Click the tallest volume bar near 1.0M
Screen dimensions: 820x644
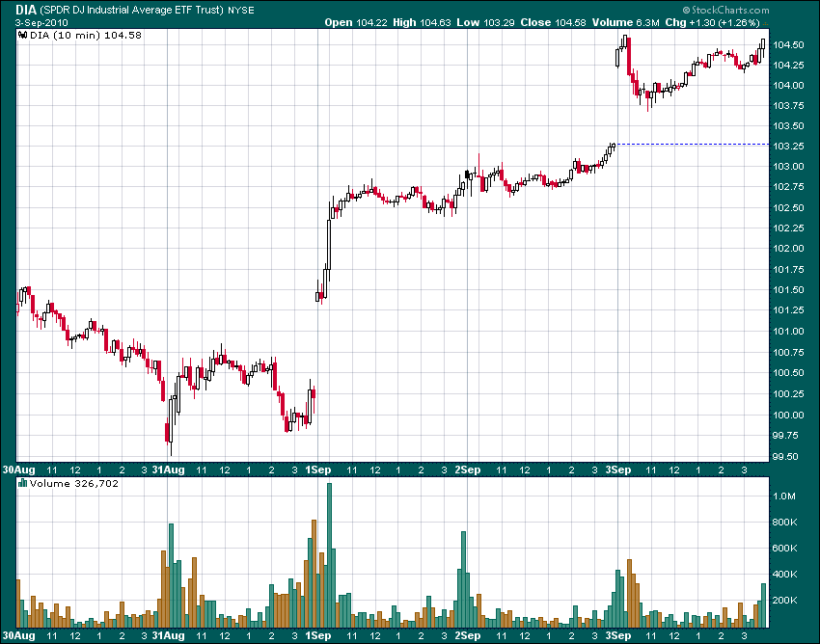pyautogui.click(x=330, y=555)
